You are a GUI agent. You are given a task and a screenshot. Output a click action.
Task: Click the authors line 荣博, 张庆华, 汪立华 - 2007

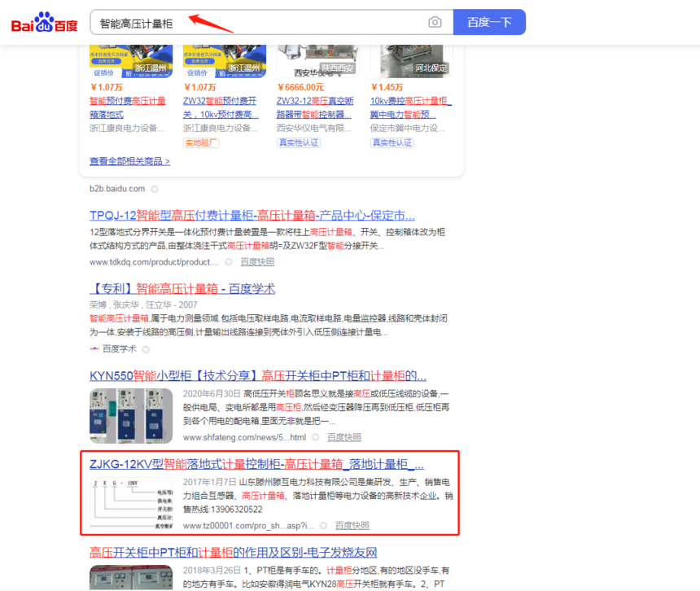pyautogui.click(x=143, y=305)
